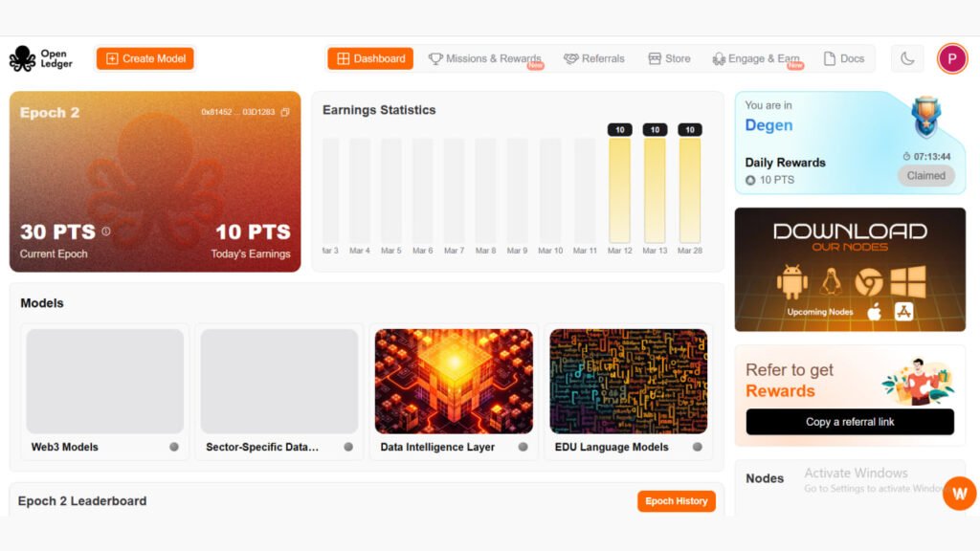The width and height of the screenshot is (980, 551).
Task: Open EDU Language Models thumbnail
Action: tap(628, 381)
